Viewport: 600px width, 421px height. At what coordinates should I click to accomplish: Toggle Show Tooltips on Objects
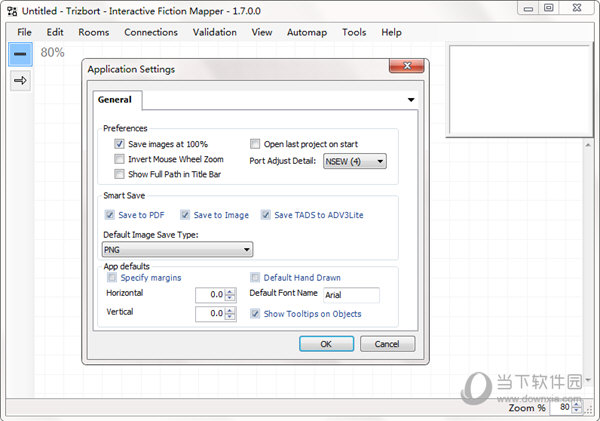[x=255, y=314]
